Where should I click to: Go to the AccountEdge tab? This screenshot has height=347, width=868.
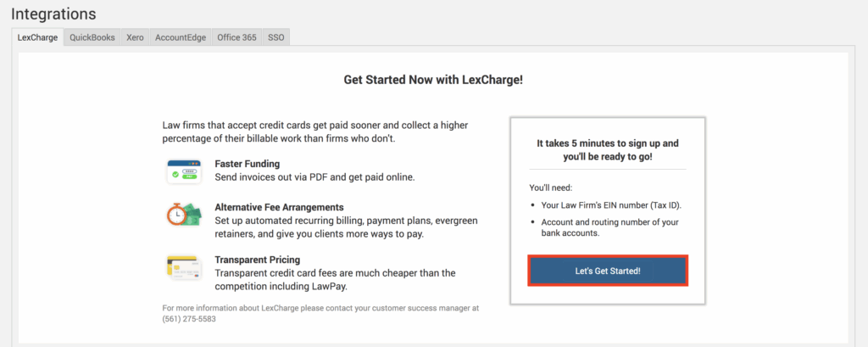(x=181, y=37)
